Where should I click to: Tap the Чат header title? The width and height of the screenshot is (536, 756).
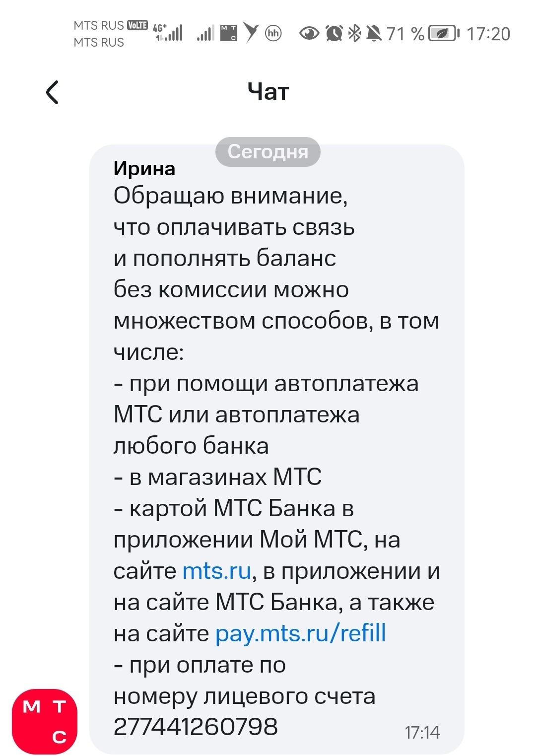268,92
